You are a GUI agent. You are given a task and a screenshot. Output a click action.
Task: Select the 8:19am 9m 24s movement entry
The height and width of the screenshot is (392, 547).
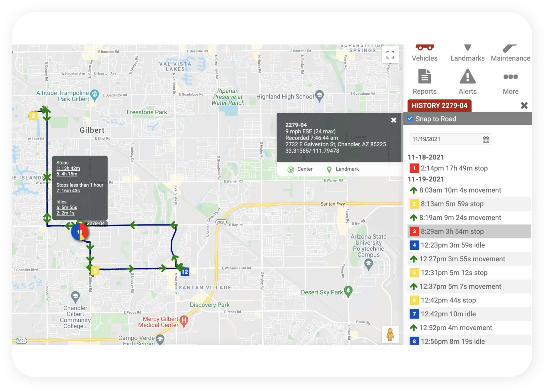pyautogui.click(x=469, y=218)
